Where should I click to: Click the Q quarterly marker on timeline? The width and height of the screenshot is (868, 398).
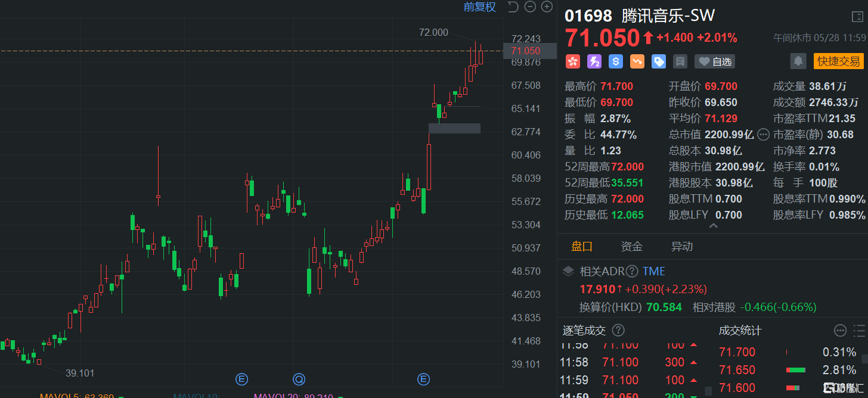299,378
